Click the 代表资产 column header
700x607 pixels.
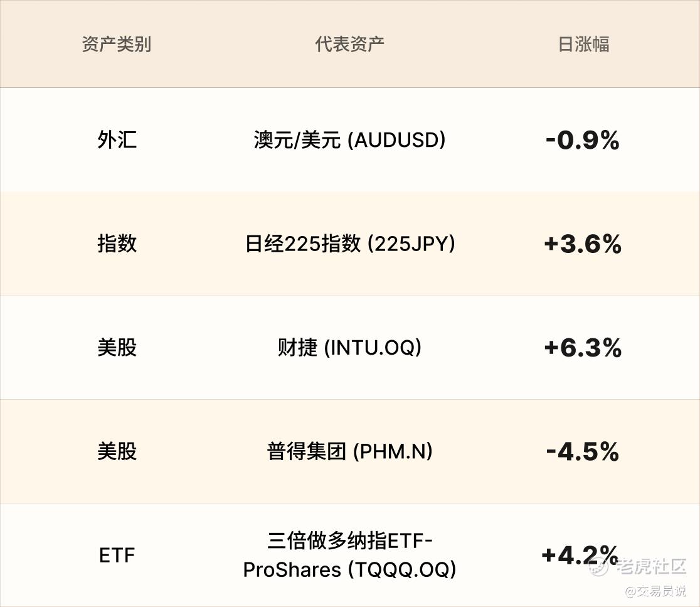349,44
